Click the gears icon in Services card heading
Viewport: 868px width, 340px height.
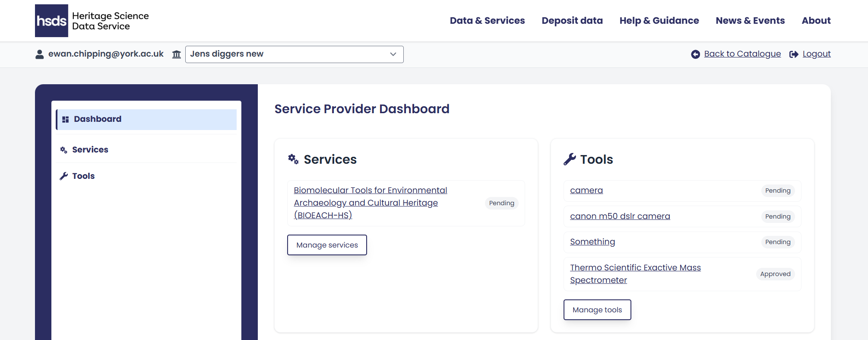pyautogui.click(x=293, y=159)
